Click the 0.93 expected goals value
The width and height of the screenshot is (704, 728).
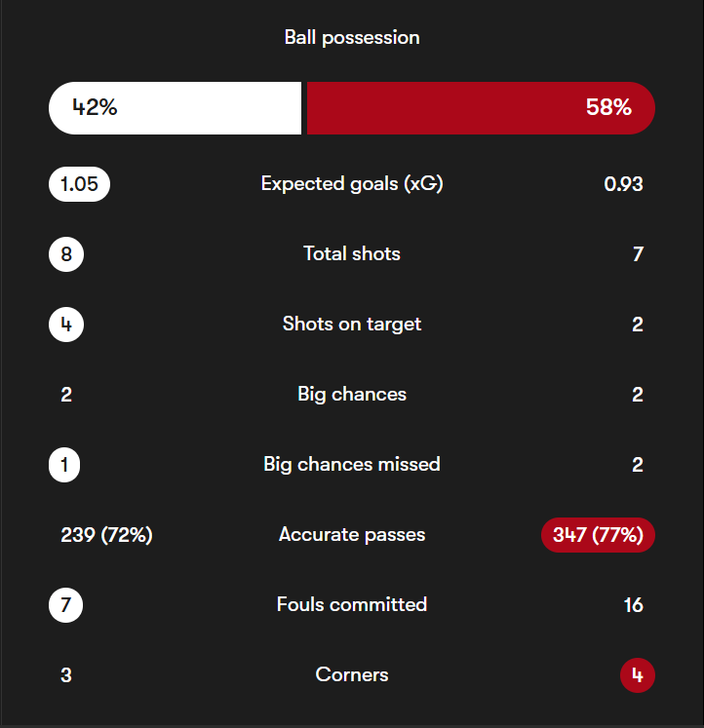coord(623,184)
